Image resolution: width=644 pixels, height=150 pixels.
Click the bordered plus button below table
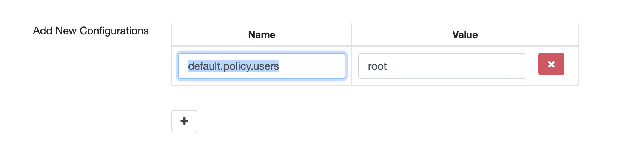point(184,121)
